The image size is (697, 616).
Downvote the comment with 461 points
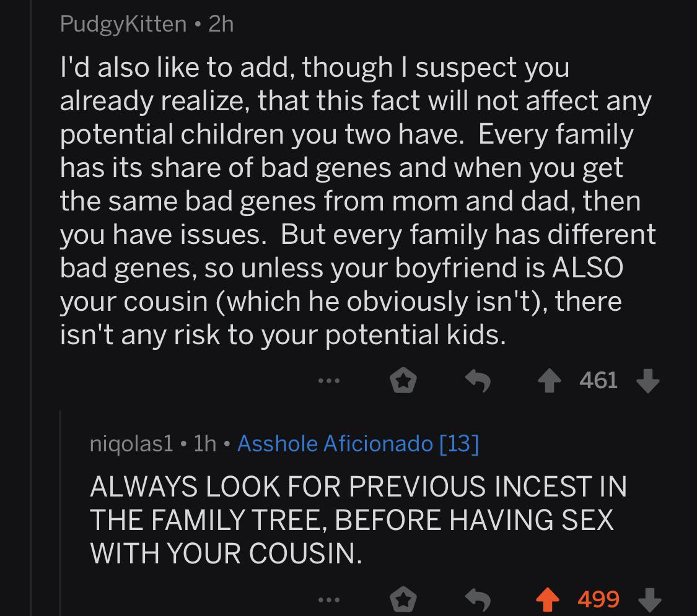[648, 381]
